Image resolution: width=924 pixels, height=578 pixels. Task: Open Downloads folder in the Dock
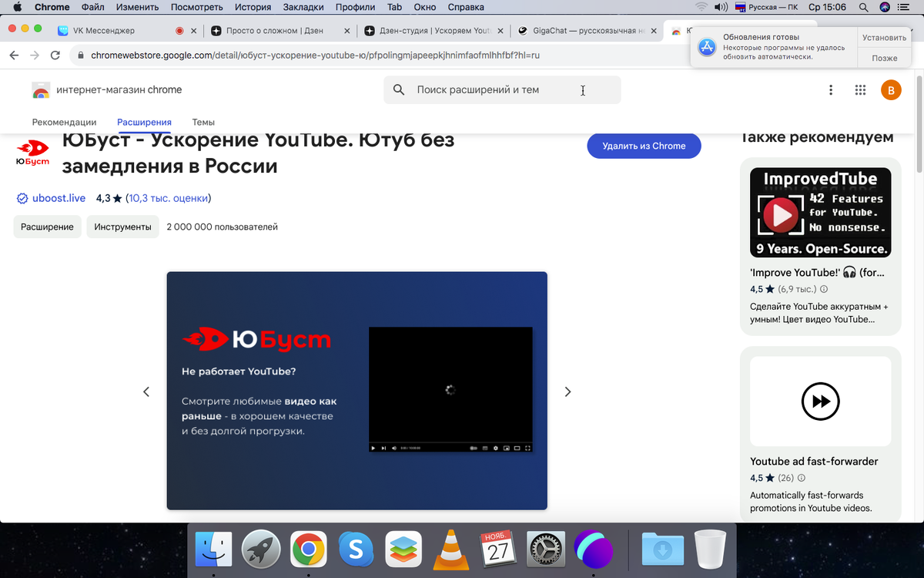coord(663,549)
